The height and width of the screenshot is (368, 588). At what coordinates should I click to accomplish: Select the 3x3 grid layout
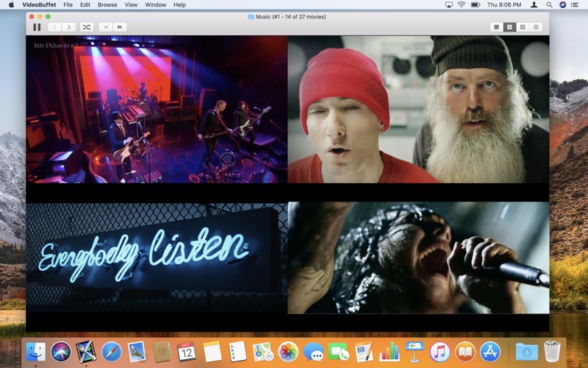coord(523,27)
